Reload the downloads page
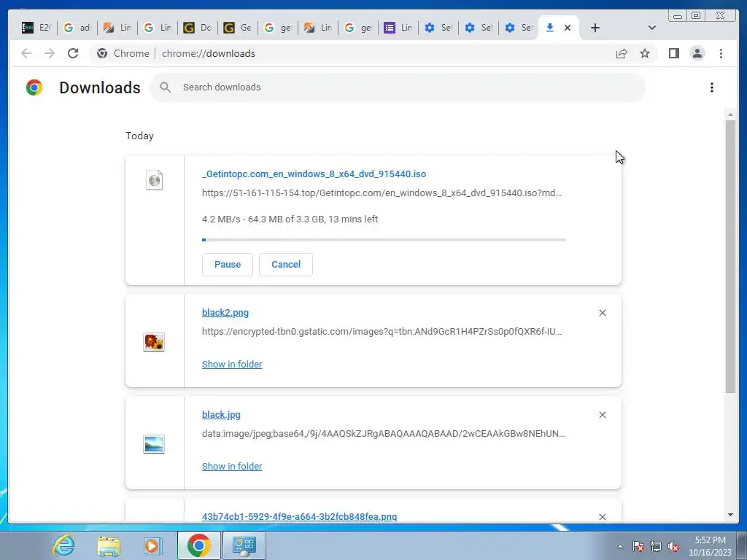 tap(73, 53)
